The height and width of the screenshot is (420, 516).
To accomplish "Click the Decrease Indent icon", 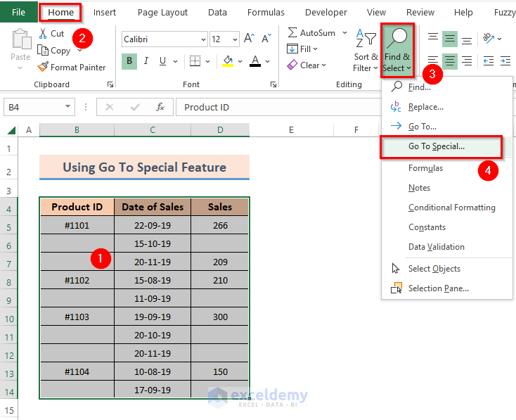I will [x=489, y=61].
